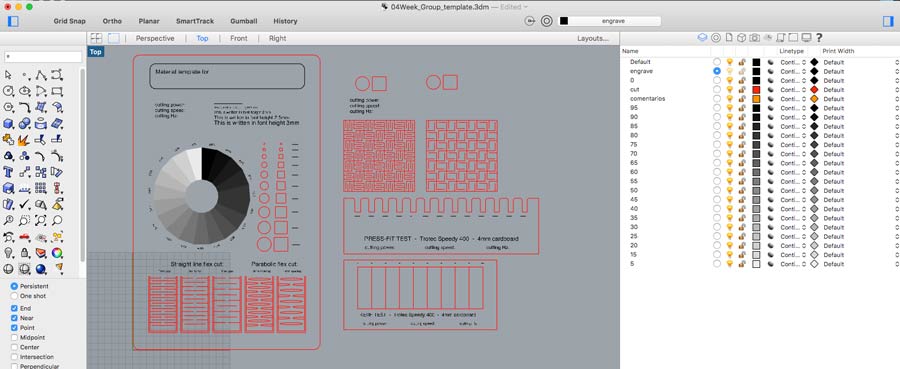Choose the blue Box solid tool

coord(8,123)
